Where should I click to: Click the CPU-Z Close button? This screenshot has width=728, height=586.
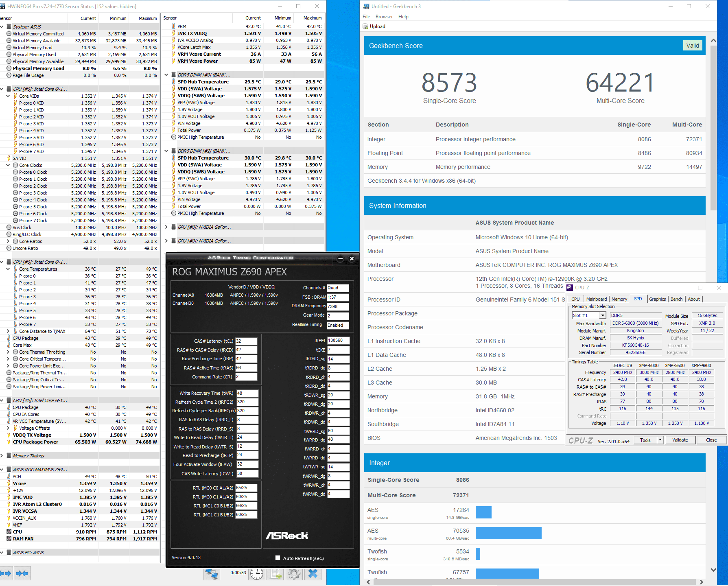711,440
